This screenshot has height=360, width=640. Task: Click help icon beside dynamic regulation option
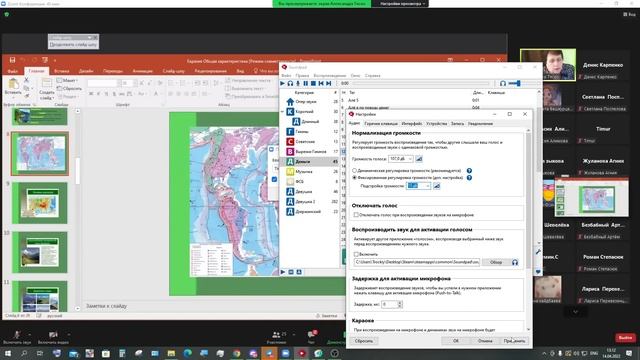[x=469, y=171]
